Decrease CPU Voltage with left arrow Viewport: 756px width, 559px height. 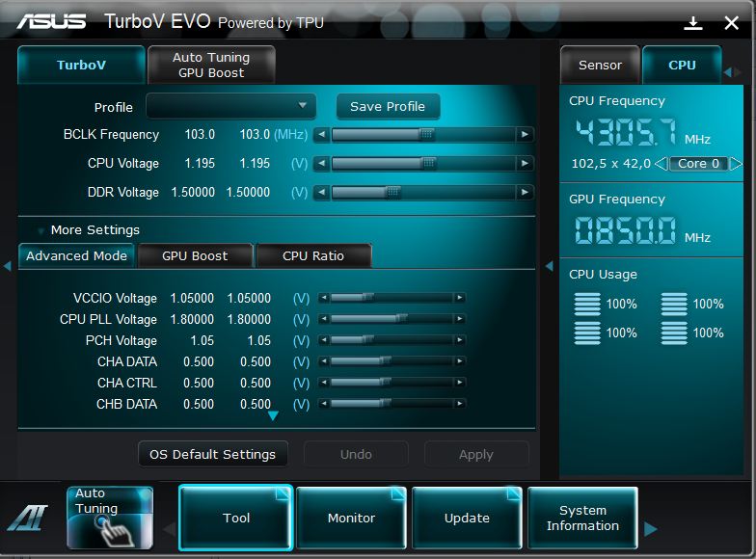pos(322,164)
